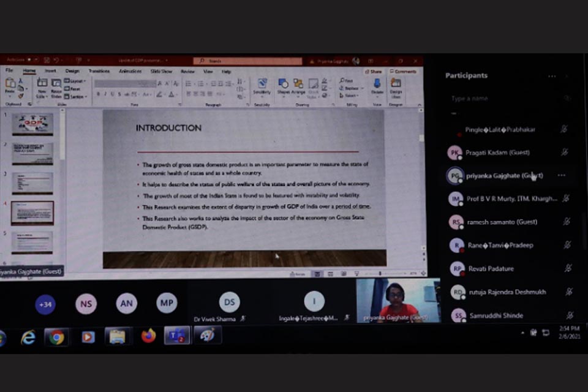This screenshot has height=392, width=588.
Task: Switch to Normal view in status bar
Action: [x=317, y=274]
